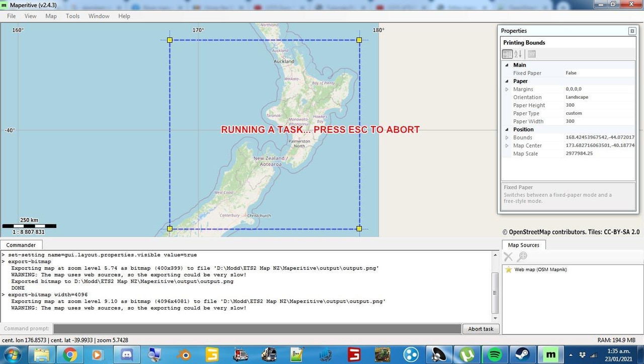Expand the Bounds property

click(507, 137)
